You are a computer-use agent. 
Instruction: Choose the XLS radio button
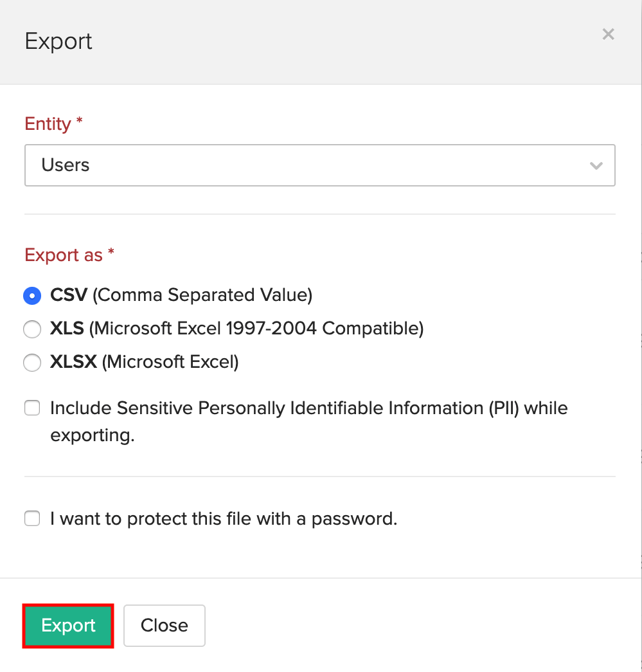coord(32,330)
